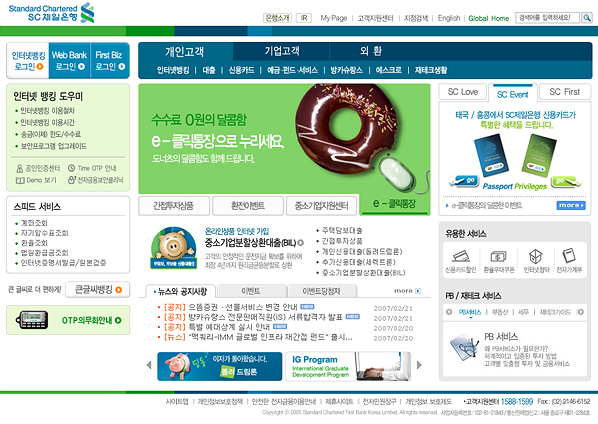Click the piggy mascot icon
Screen dimensions: 598x424
(x=174, y=248)
